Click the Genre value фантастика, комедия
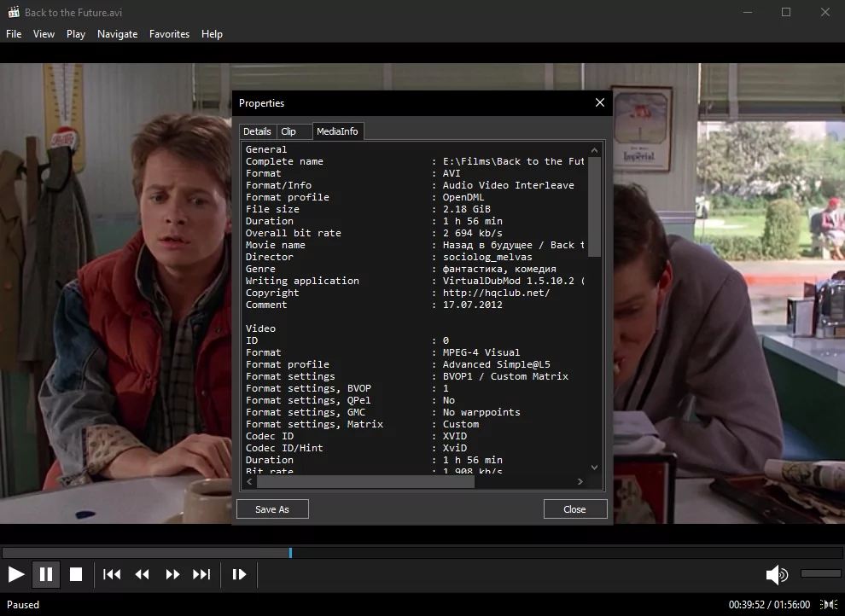 (499, 270)
